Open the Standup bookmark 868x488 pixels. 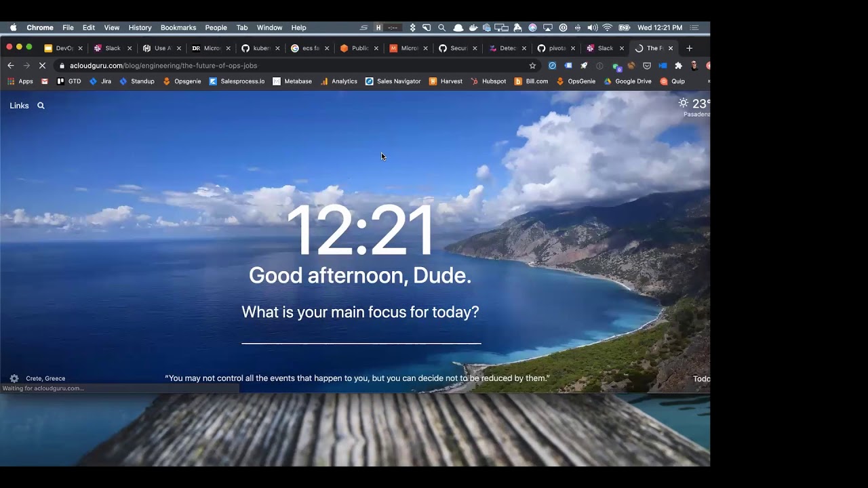coord(137,81)
